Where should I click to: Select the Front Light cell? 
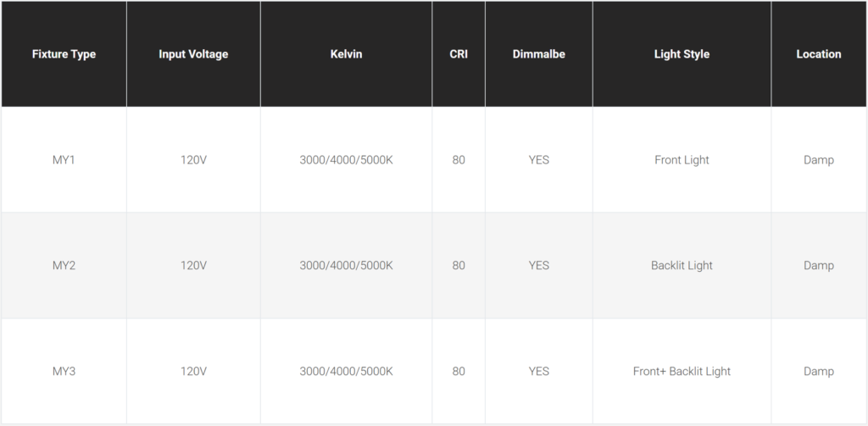point(682,159)
